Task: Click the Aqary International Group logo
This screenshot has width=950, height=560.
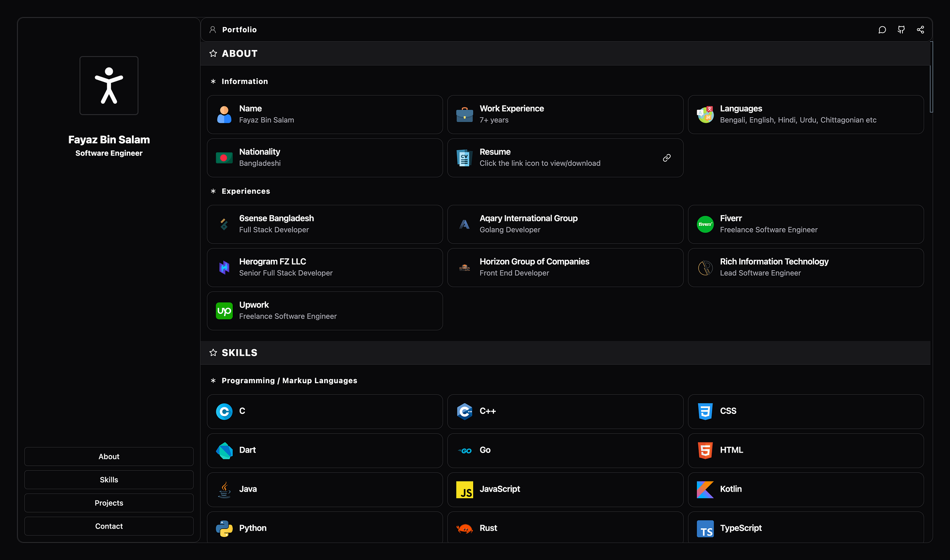Action: tap(465, 224)
